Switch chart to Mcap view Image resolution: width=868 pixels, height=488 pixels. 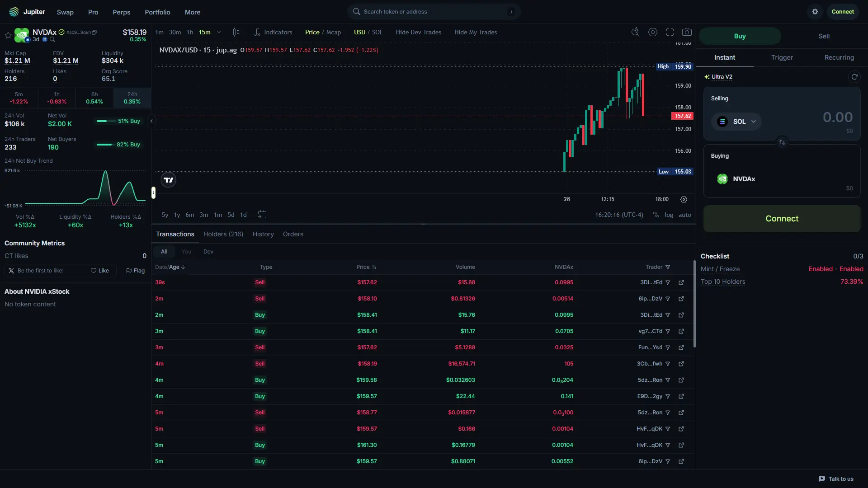pyautogui.click(x=334, y=32)
